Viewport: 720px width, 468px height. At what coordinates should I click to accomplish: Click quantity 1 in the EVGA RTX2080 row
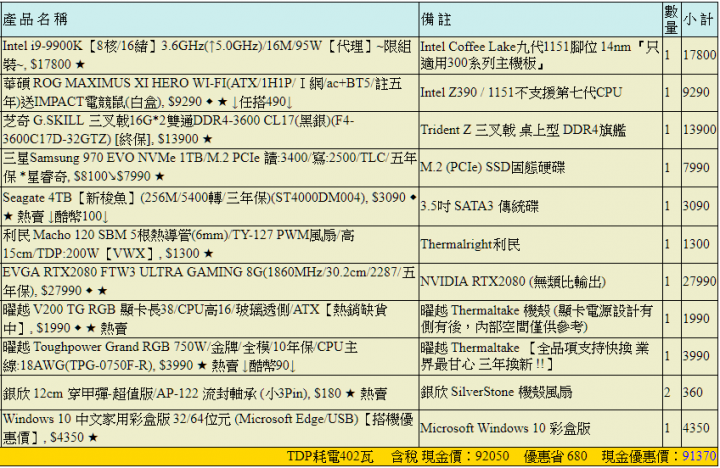[x=671, y=282]
